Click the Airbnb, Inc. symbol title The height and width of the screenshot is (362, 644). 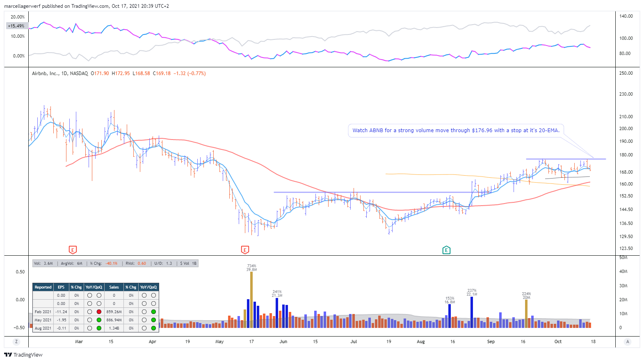(45, 73)
